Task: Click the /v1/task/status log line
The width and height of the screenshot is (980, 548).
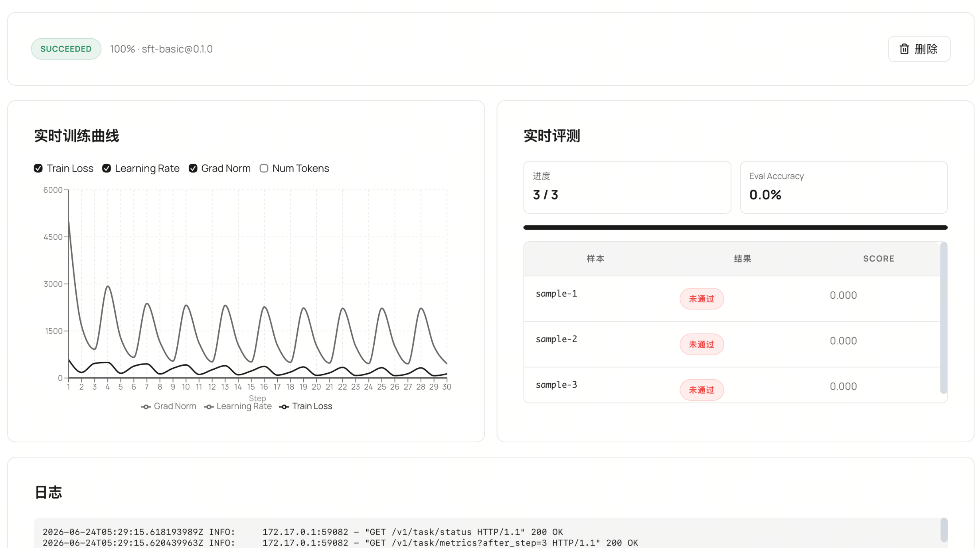Action: 302,532
